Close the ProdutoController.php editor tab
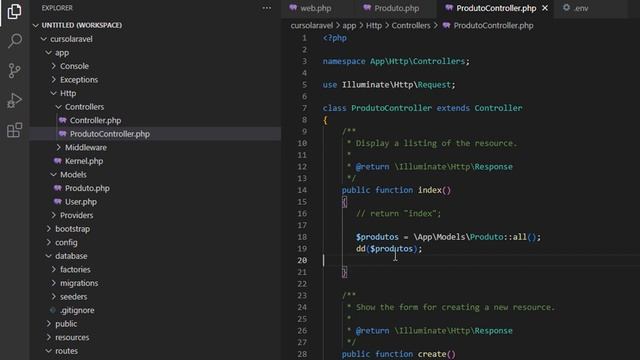Viewport: 640px width, 360px height. [x=545, y=8]
